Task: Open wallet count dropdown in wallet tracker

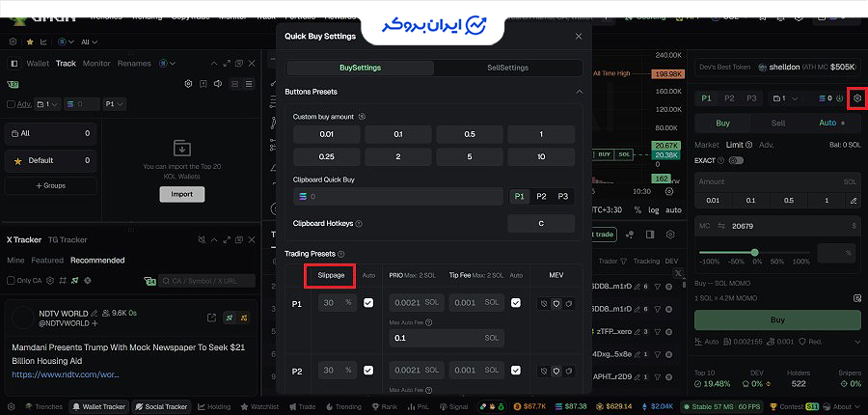Action: coord(47,104)
